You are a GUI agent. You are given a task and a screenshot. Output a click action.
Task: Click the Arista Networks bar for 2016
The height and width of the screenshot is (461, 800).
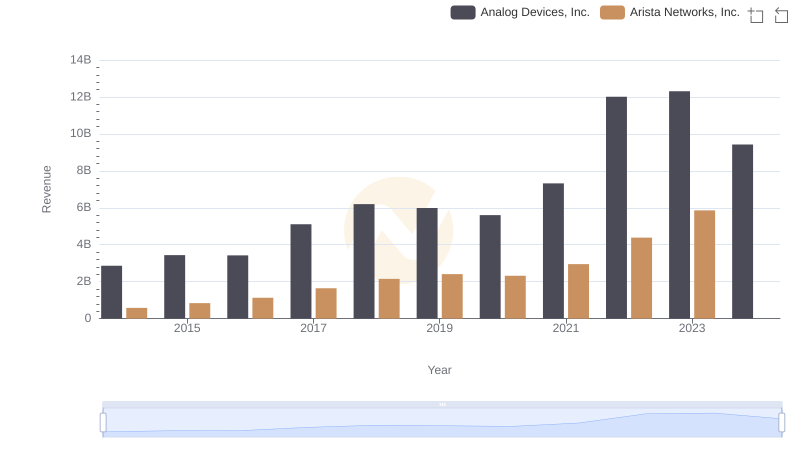(x=263, y=309)
